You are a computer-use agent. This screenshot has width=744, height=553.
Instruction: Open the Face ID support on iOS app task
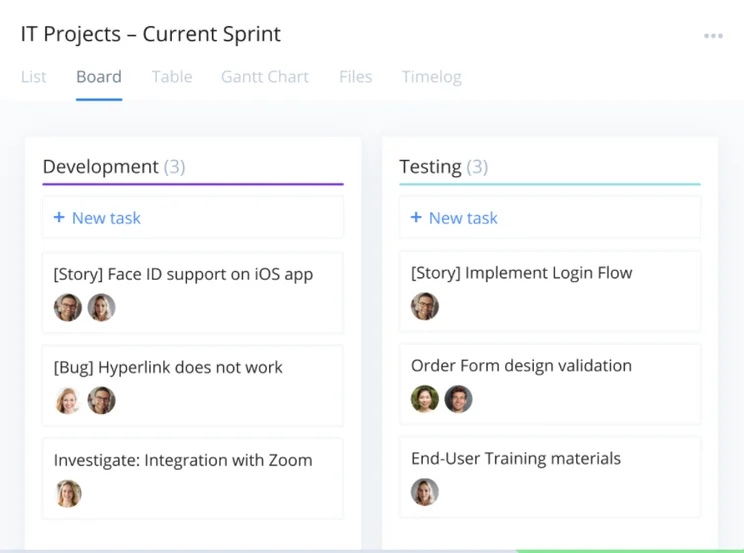point(193,292)
